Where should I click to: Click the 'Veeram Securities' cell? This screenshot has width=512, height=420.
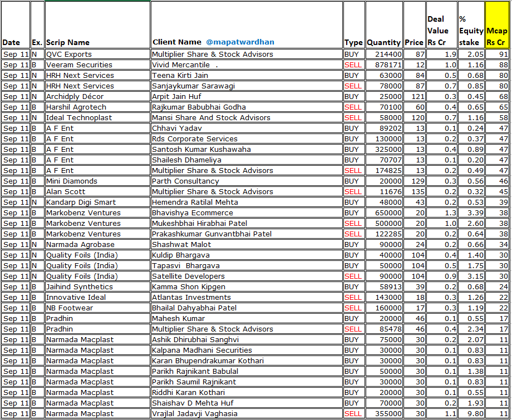[97, 65]
